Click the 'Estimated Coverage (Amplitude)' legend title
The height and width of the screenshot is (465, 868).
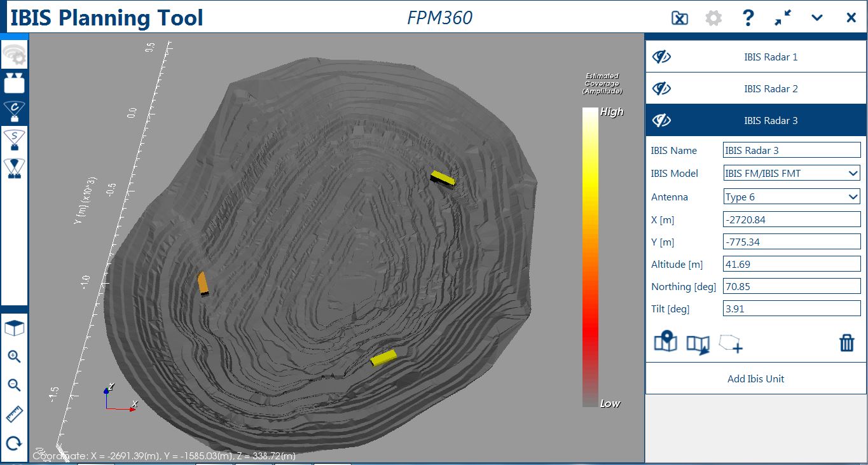pyautogui.click(x=602, y=84)
